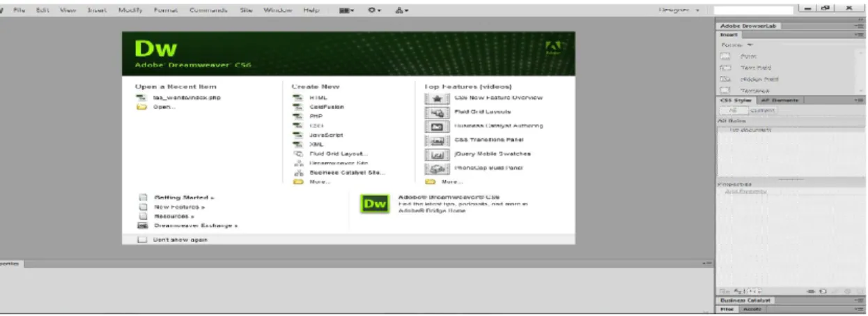This screenshot has width=868, height=316.
Task: Click More... under Create New
Action: [319, 181]
